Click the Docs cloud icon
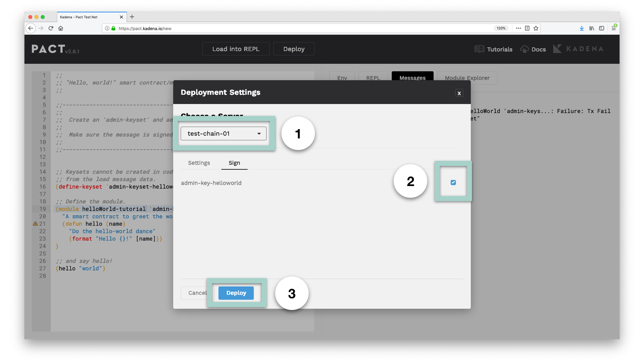Viewport: 644px width, 362px height. (x=524, y=49)
